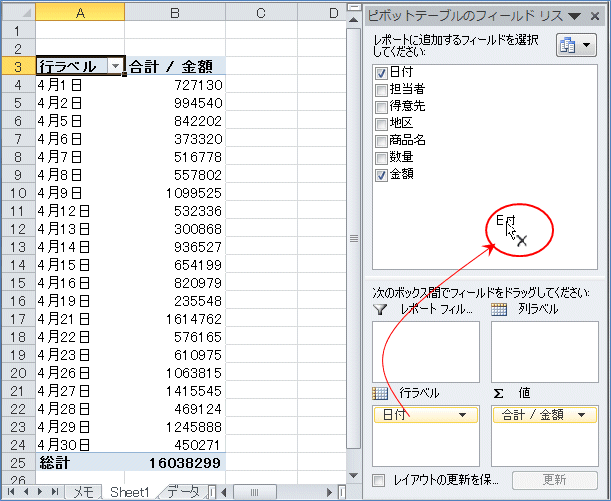611x501 pixels.
Task: Select the value 1099525
Action: pos(175,193)
